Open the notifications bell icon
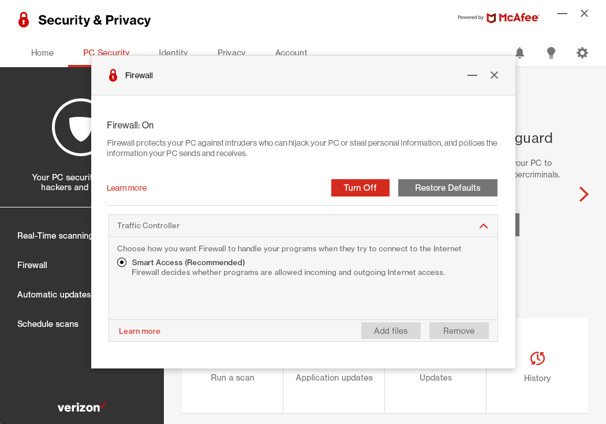 click(x=520, y=53)
